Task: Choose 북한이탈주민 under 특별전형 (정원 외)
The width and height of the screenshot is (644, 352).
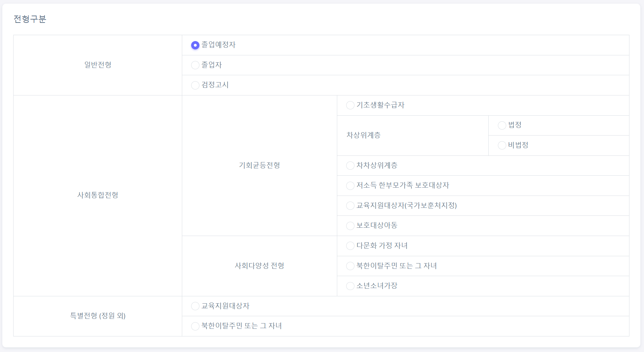Action: coord(195,326)
